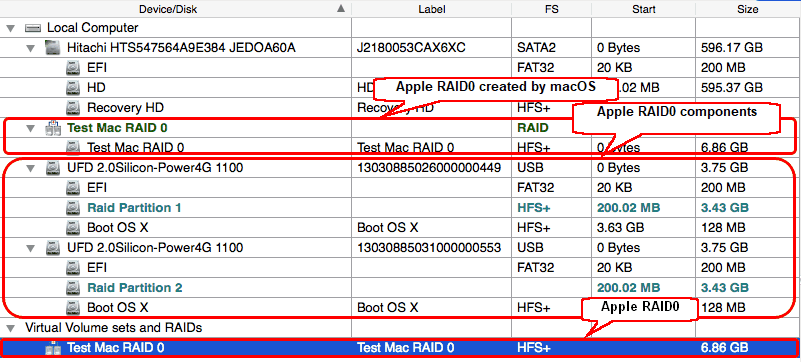Select the HD partition name
This screenshot has height=362, width=801.
tap(96, 88)
